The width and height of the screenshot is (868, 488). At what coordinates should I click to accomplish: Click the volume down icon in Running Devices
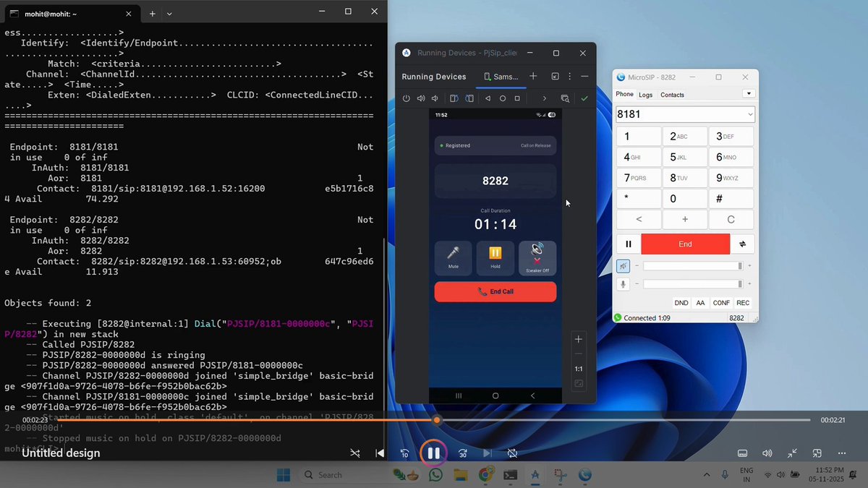tap(435, 98)
